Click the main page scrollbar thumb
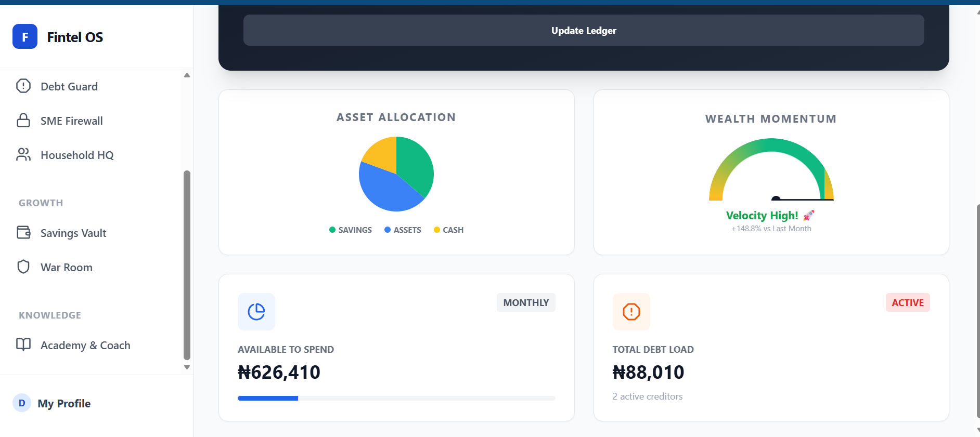980x437 pixels. click(978, 311)
